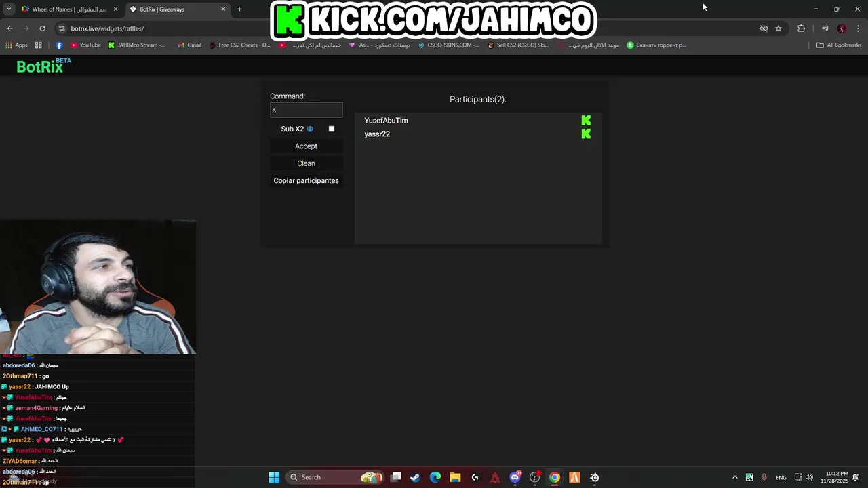Switch to Chrome on taskbar

coord(555,477)
